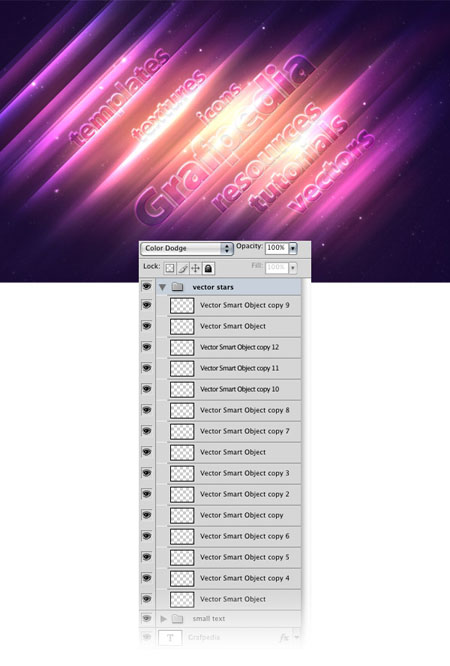The width and height of the screenshot is (450, 666).
Task: Hide Vector Smart Object copy 7 layer
Action: click(x=147, y=431)
